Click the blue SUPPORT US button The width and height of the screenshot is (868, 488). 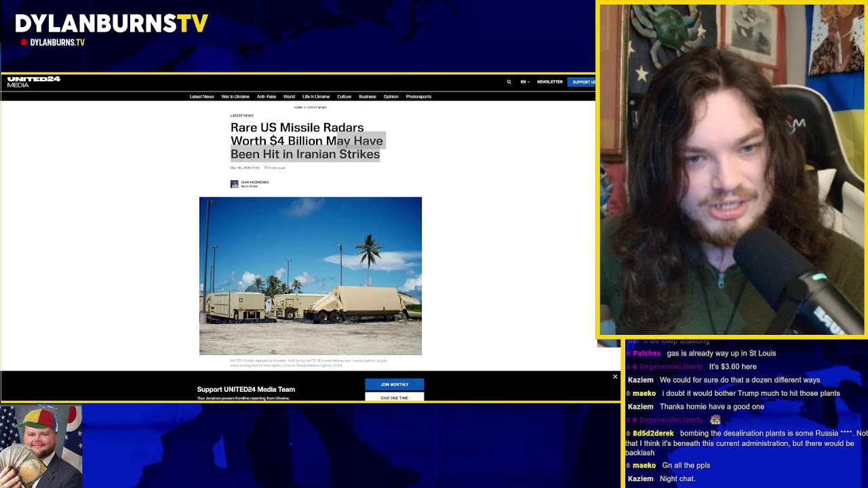pyautogui.click(x=582, y=82)
